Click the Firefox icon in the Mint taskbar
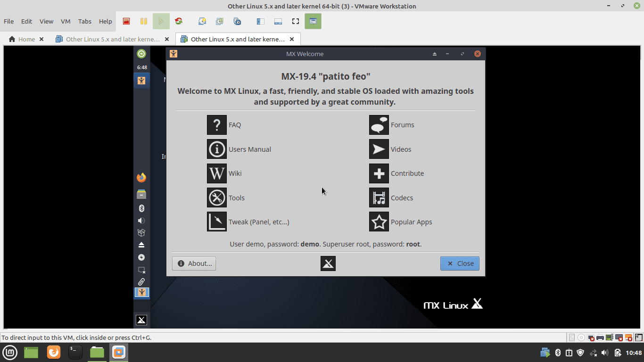The width and height of the screenshot is (644, 362). click(54, 352)
